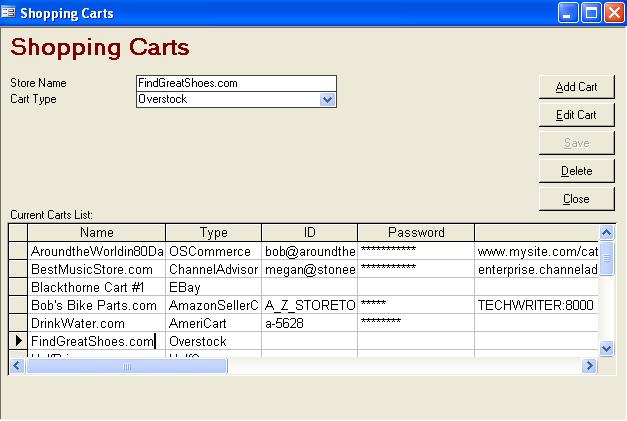Click the vertical scrollbar up arrow
The height and width of the screenshot is (421, 627).
tap(606, 232)
